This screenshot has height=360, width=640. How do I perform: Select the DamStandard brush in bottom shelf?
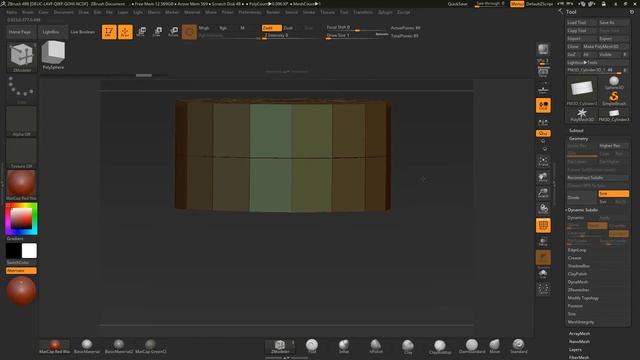pos(472,346)
